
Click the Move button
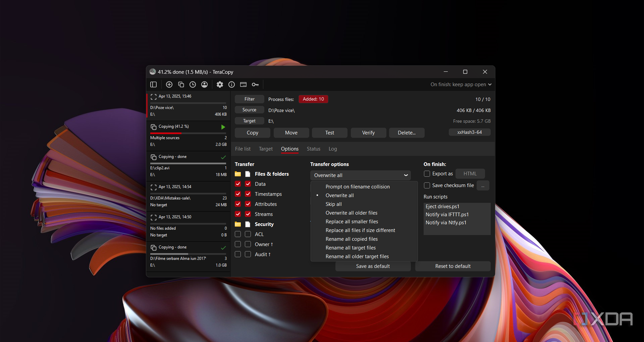291,133
